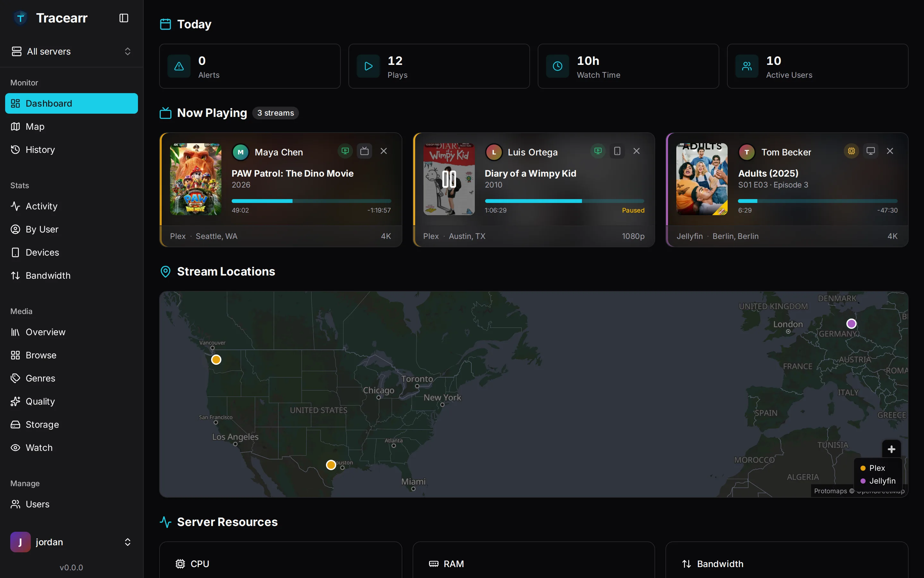The width and height of the screenshot is (924, 578).
Task: Click the Storage drive icon
Action: point(15,424)
